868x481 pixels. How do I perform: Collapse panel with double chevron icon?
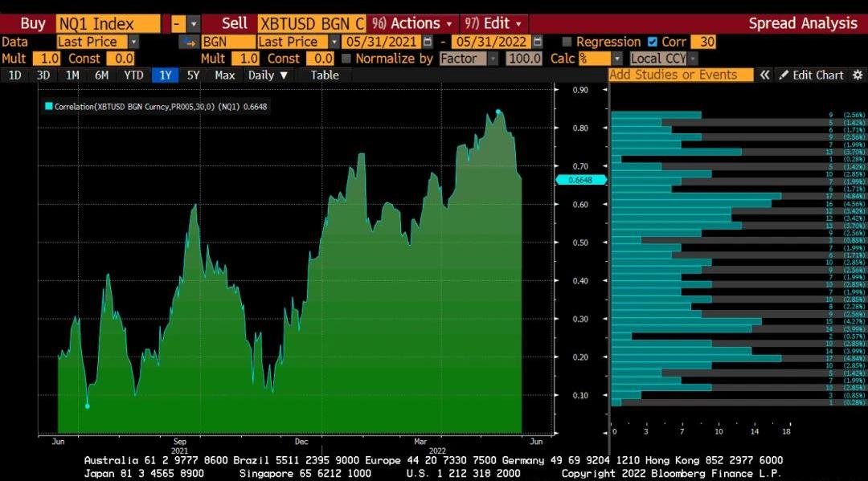tap(764, 75)
